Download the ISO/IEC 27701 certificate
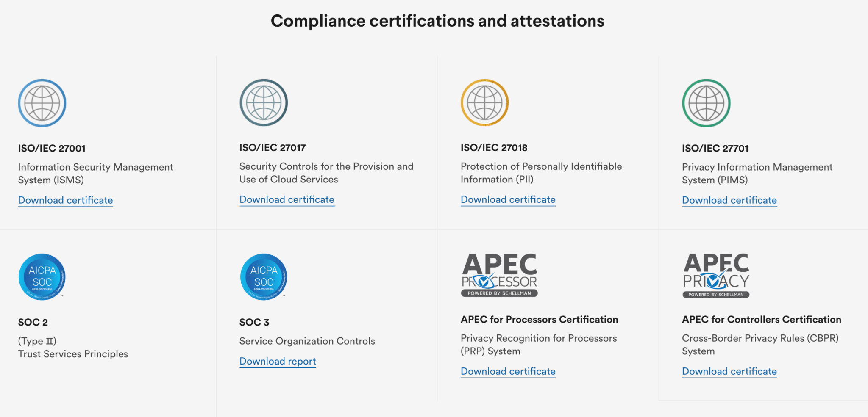Image resolution: width=868 pixels, height=417 pixels. [729, 200]
